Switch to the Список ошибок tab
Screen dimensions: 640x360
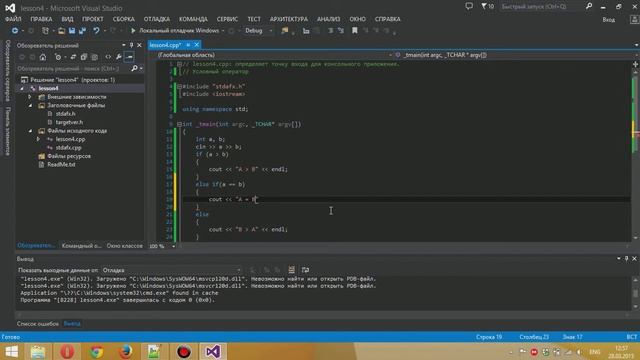point(38,324)
